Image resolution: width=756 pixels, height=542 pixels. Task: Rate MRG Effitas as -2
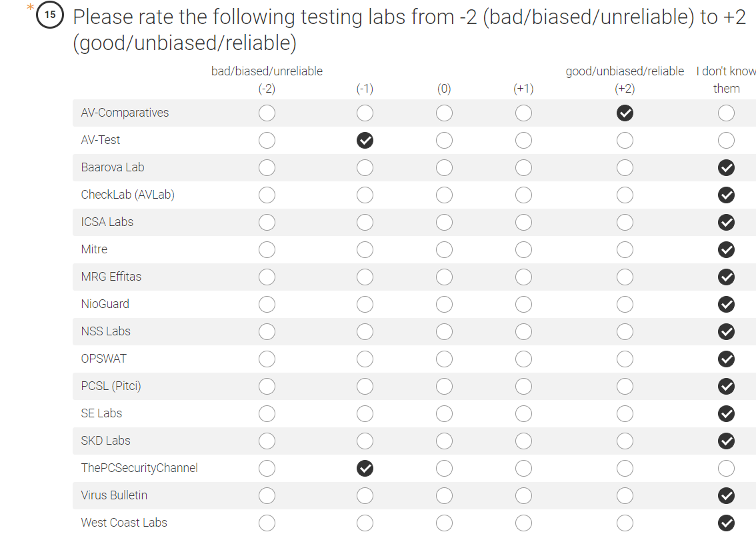267,277
